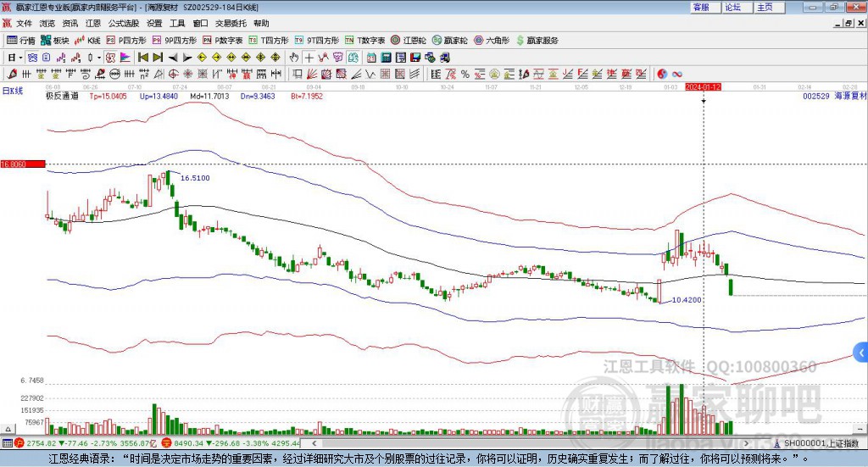Click Shanghai index 沪 status icon
Screen dimensions: 868x467
[19, 443]
